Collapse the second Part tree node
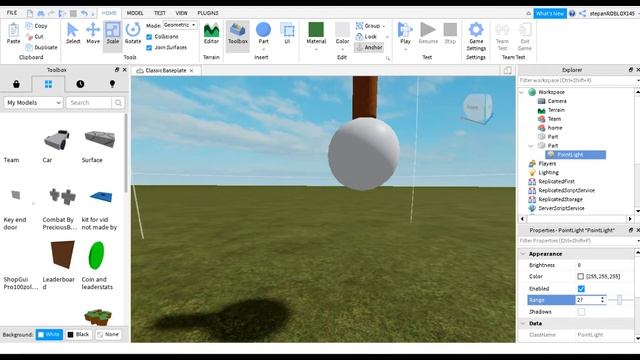Screen dimensions: 640x360 [x=531, y=146]
